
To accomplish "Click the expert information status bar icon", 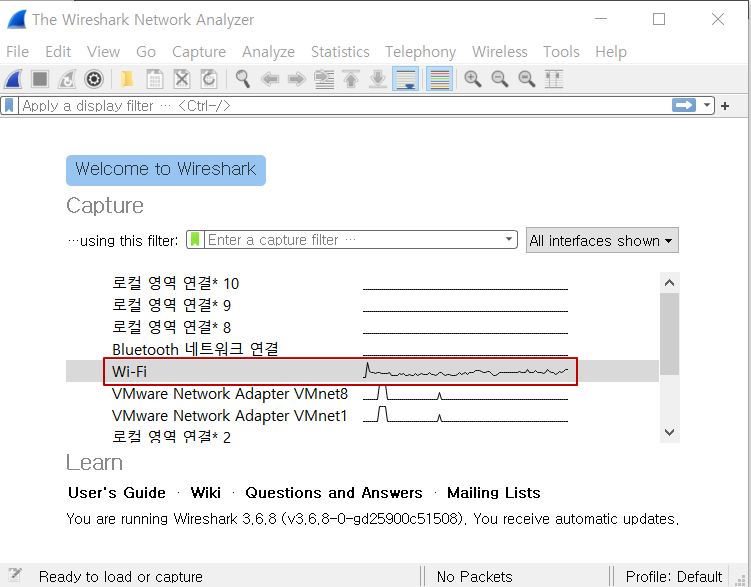I will tap(14, 575).
